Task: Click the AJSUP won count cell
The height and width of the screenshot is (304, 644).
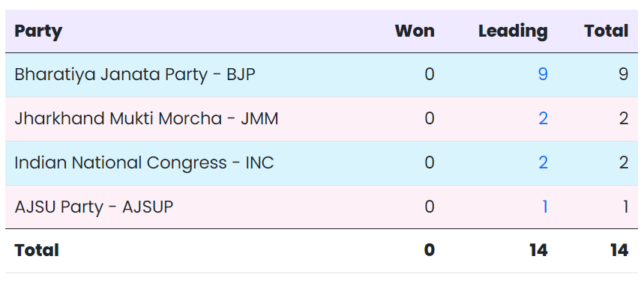Action: [x=429, y=207]
